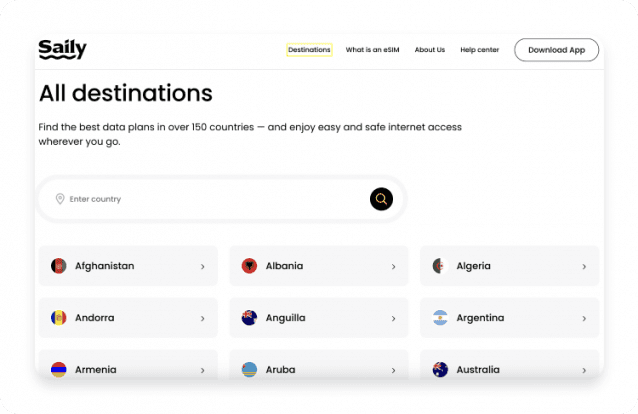Screen dimensions: 638x414
Task: Click the Argentina flag icon
Action: pos(439,318)
